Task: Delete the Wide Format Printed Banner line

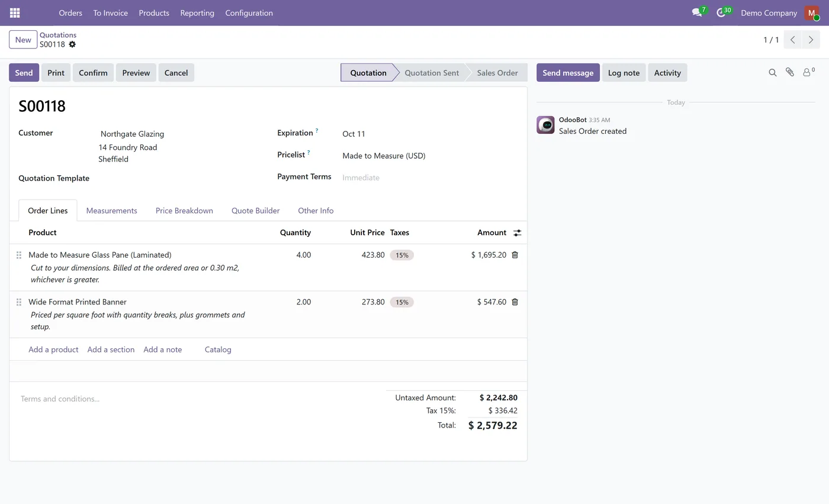Action: point(515,302)
